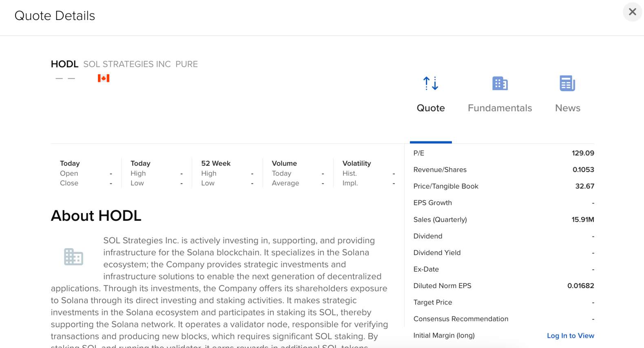This screenshot has width=644, height=348.
Task: Click the Open label under Today
Action: [x=69, y=174]
